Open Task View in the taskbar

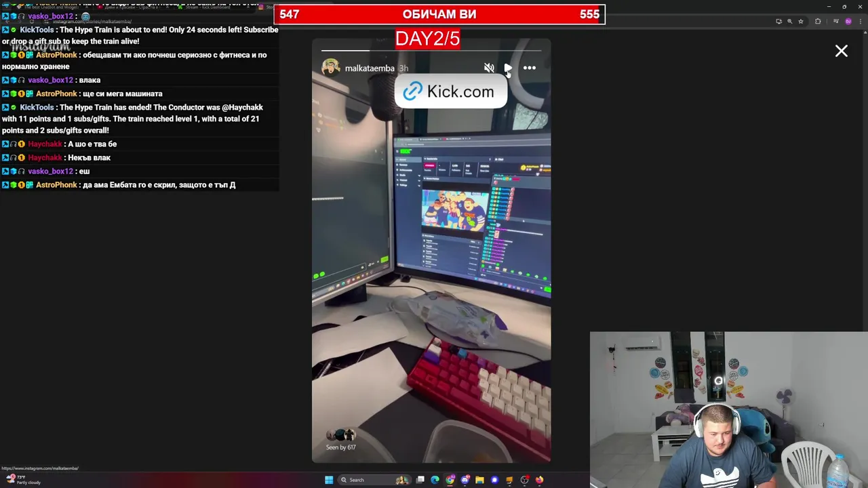click(x=420, y=480)
